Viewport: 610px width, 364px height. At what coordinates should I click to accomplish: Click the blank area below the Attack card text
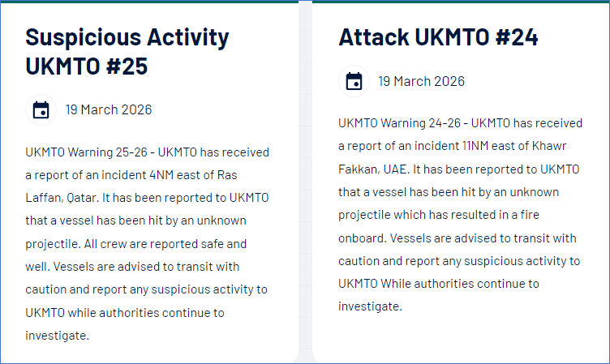click(458, 336)
